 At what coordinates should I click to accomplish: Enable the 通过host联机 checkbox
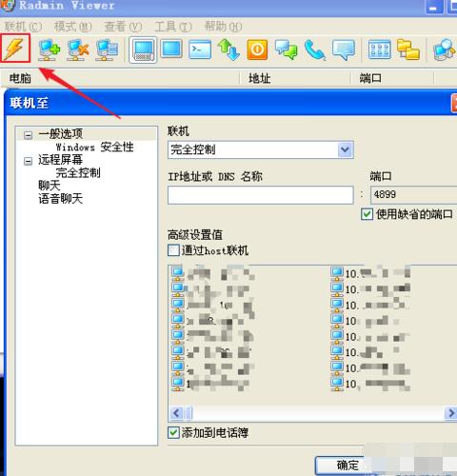173,250
